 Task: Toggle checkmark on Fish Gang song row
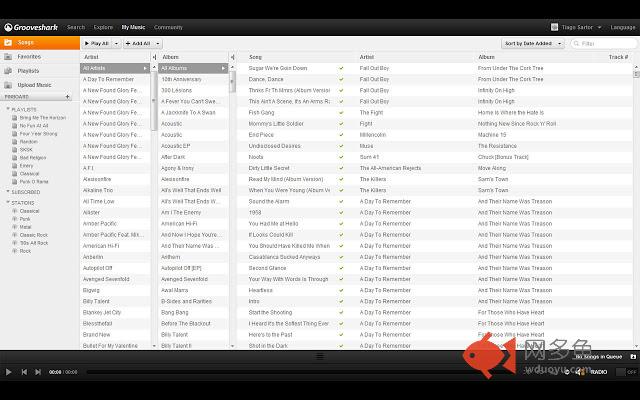(x=341, y=113)
